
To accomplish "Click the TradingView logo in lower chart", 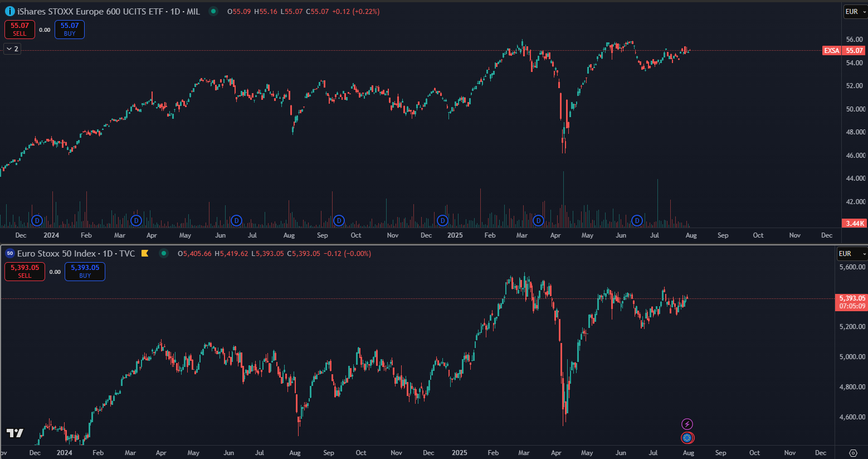I will click(15, 433).
